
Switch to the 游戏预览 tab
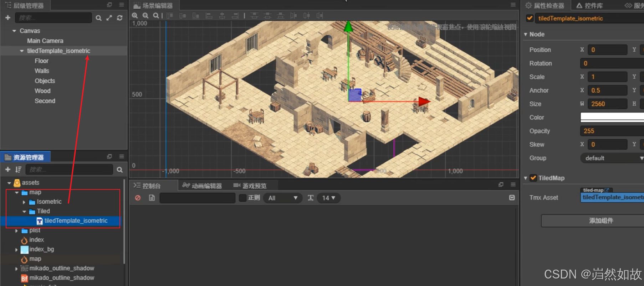pos(250,186)
